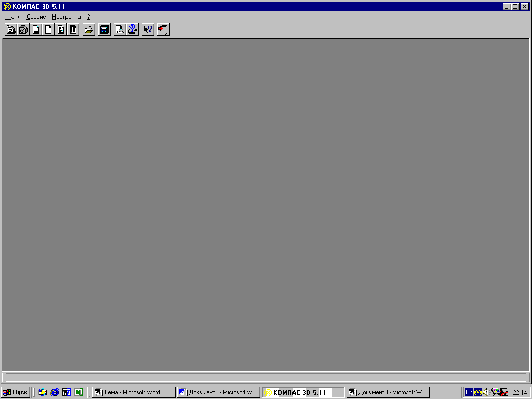
Task: Click the speaker volume tray icon
Action: 486,392
